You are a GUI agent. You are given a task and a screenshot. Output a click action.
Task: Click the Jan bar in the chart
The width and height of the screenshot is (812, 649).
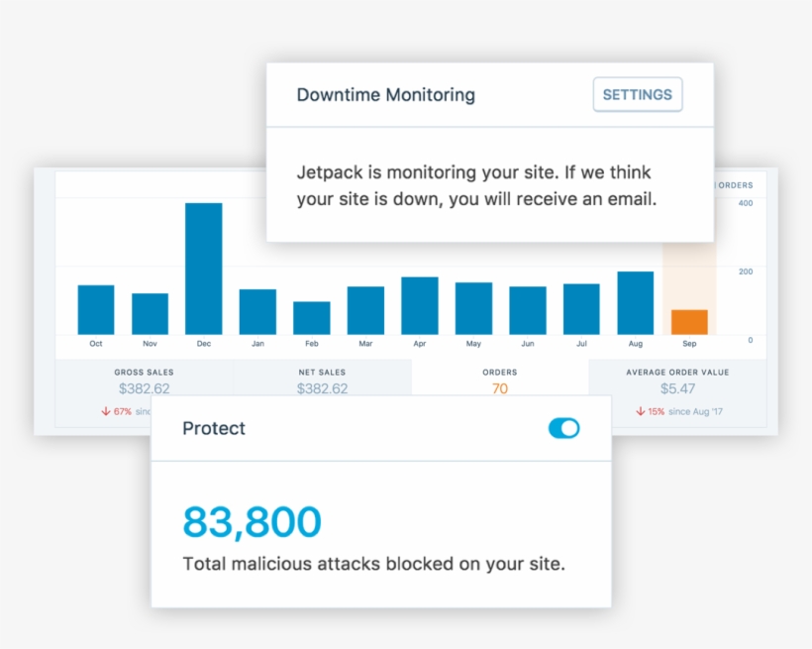click(257, 311)
